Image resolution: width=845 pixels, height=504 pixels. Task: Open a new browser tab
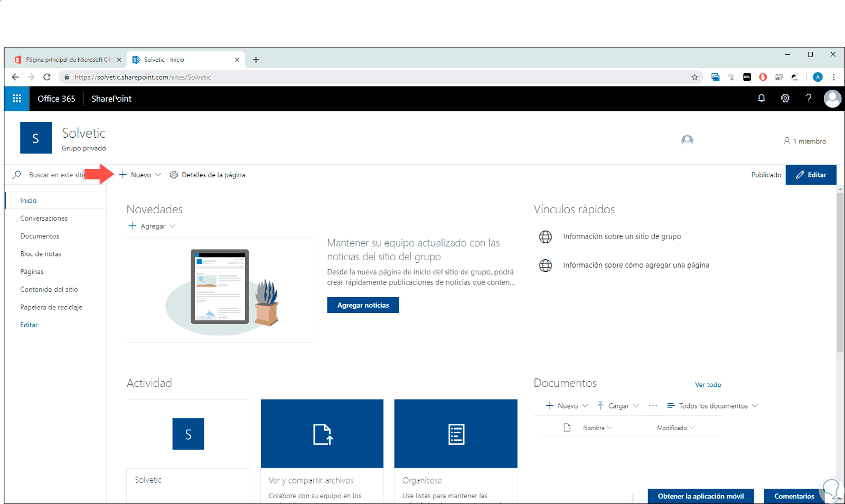(x=256, y=60)
